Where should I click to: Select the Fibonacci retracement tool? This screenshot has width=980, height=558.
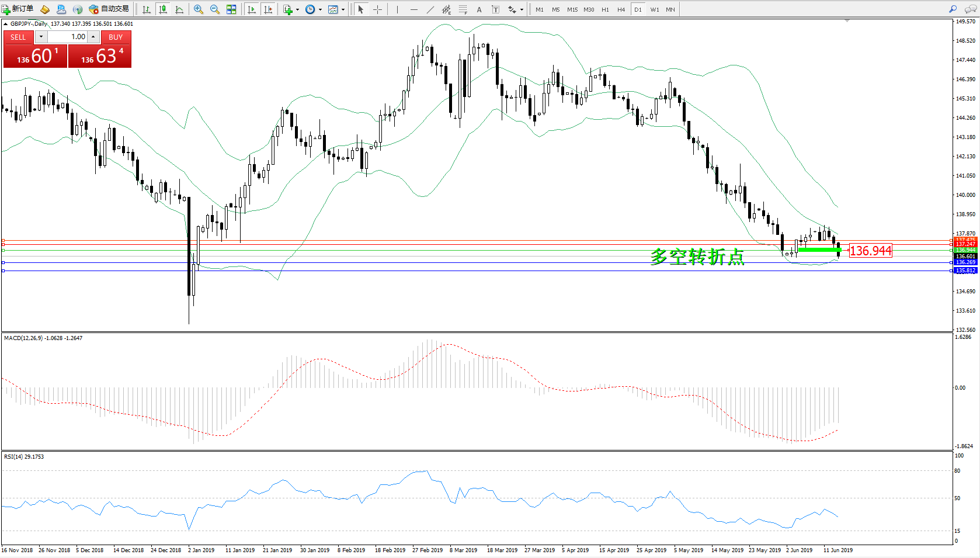[x=463, y=9]
